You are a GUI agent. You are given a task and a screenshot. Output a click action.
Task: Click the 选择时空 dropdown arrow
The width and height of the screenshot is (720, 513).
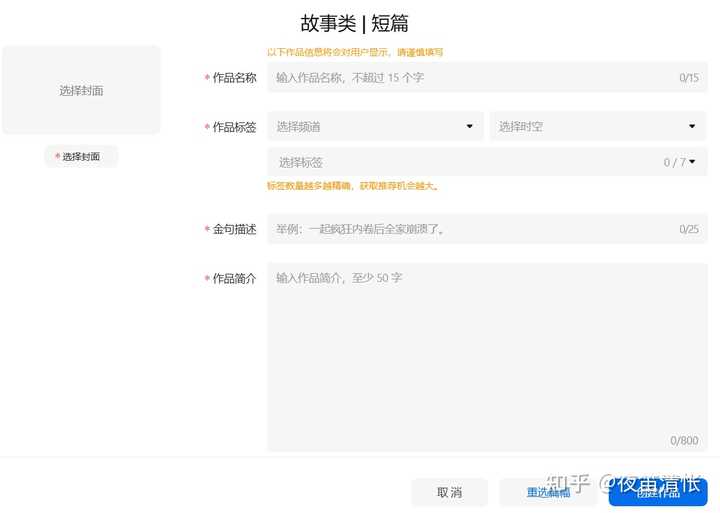tap(692, 126)
